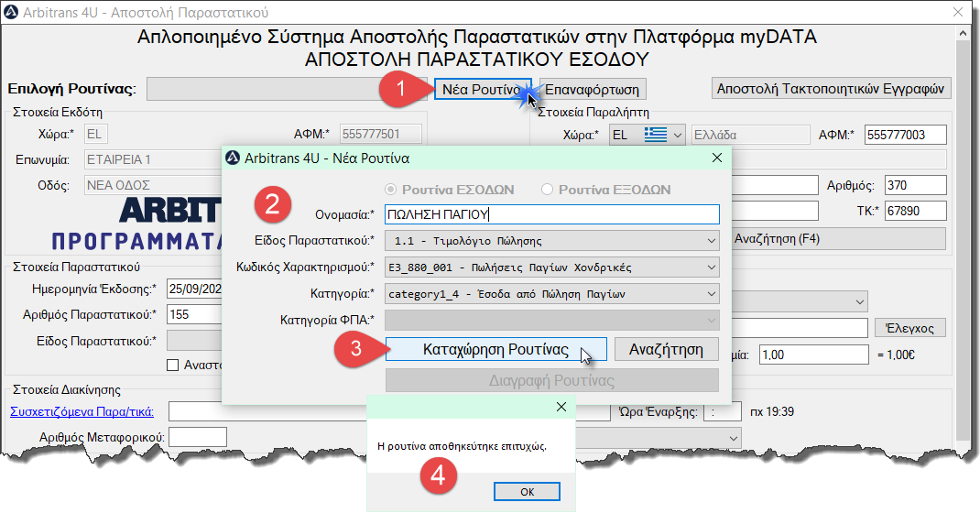Image resolution: width=980 pixels, height=513 pixels.
Task: Click the Νέα Ρουτίνα button
Action: [483, 90]
